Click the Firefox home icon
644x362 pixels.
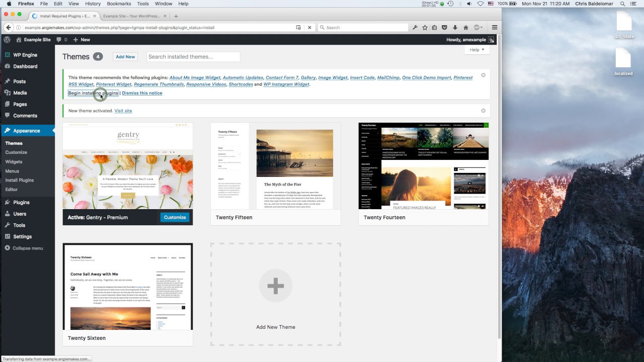465,28
